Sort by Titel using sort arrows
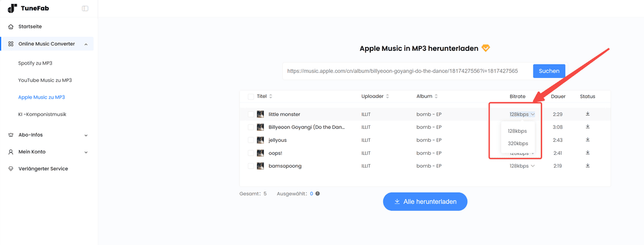 pyautogui.click(x=270, y=96)
